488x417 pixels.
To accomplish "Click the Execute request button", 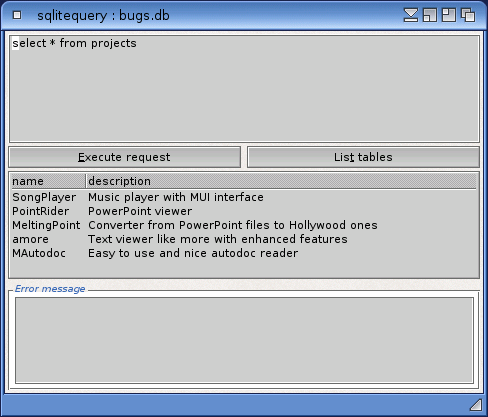I will (124, 157).
